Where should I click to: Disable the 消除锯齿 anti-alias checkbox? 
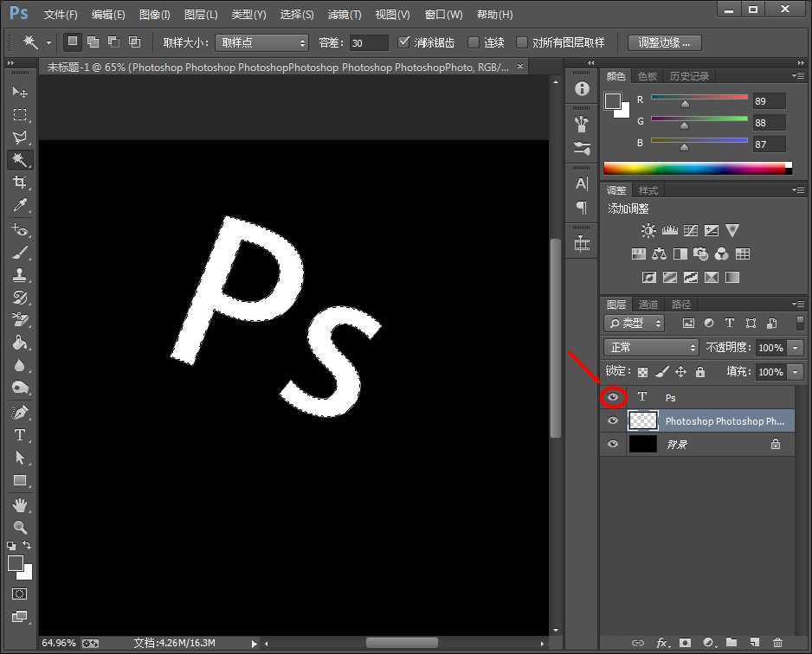pos(405,42)
